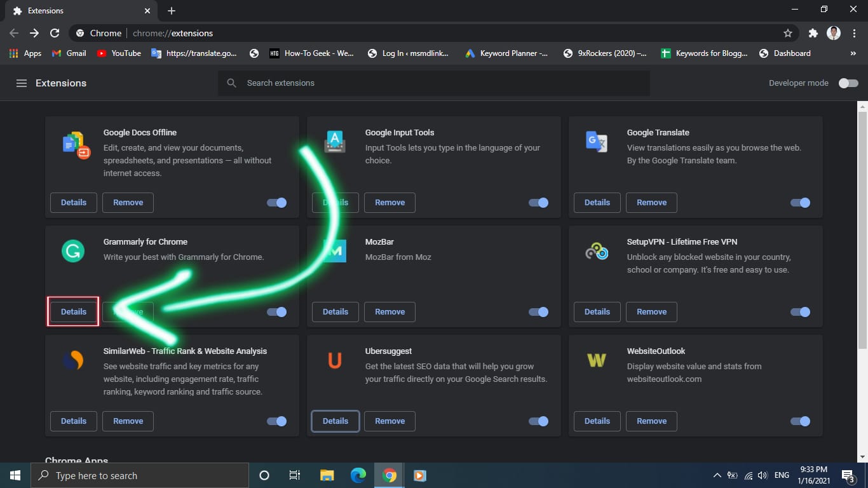Image resolution: width=868 pixels, height=488 pixels.
Task: Open a new tab with the plus button
Action: coord(172,11)
